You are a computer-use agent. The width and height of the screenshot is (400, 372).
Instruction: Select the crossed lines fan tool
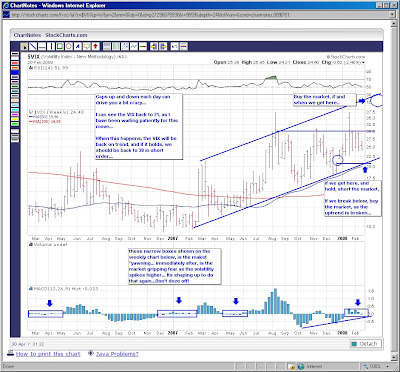125,46
